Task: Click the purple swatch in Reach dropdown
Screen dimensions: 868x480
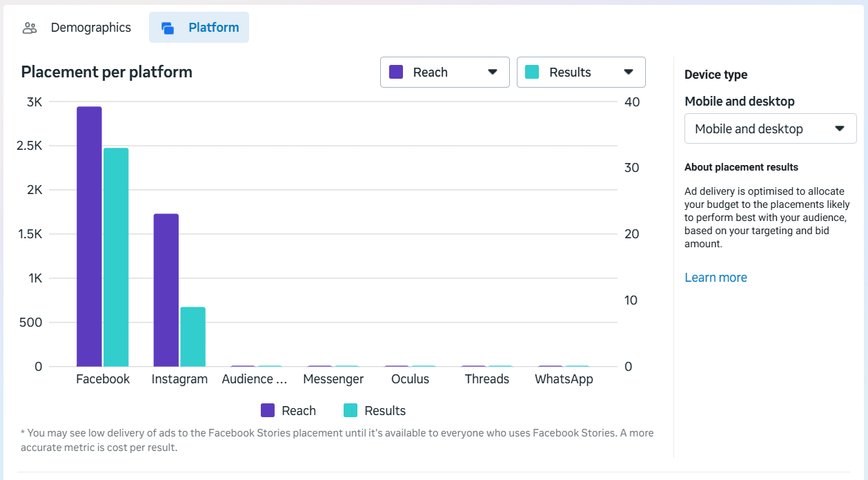Action: [396, 73]
